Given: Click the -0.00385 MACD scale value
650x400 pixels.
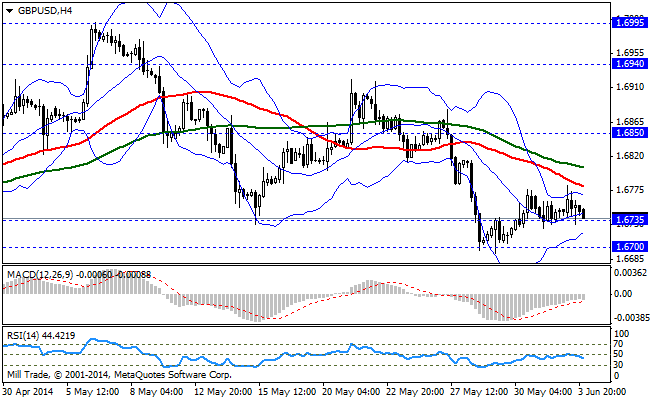Looking at the screenshot, I should (x=630, y=318).
